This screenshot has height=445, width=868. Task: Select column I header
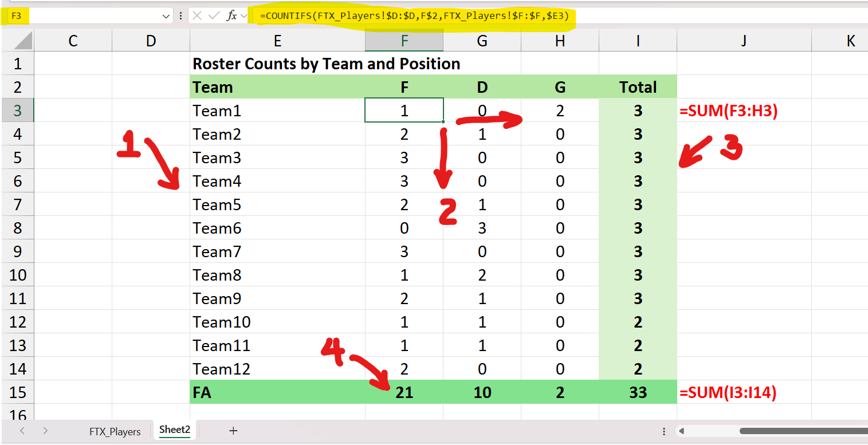click(638, 41)
